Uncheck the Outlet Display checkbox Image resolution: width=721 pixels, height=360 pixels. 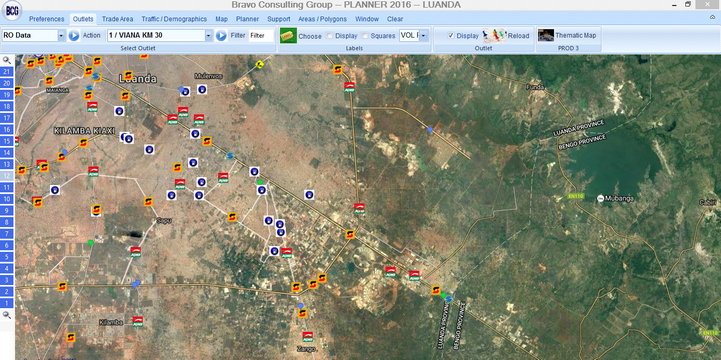coord(451,35)
